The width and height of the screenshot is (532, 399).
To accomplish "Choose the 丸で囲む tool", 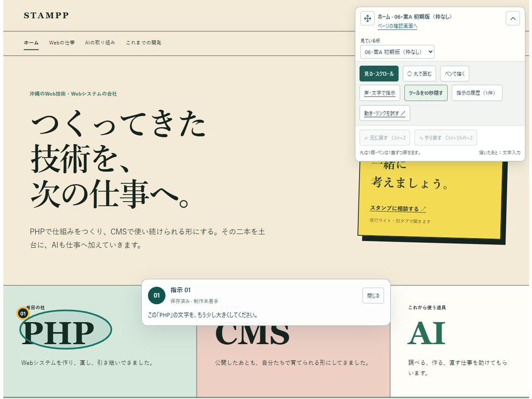I will 420,74.
